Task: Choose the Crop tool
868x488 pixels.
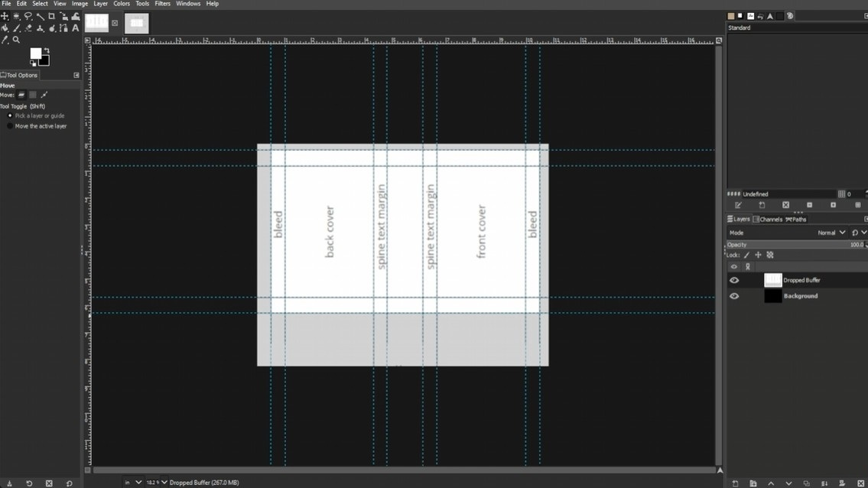Action: [x=51, y=16]
